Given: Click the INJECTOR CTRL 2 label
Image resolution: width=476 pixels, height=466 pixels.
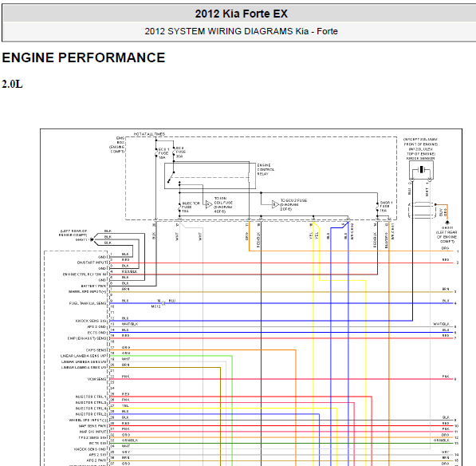Looking at the screenshot, I should (x=91, y=414).
